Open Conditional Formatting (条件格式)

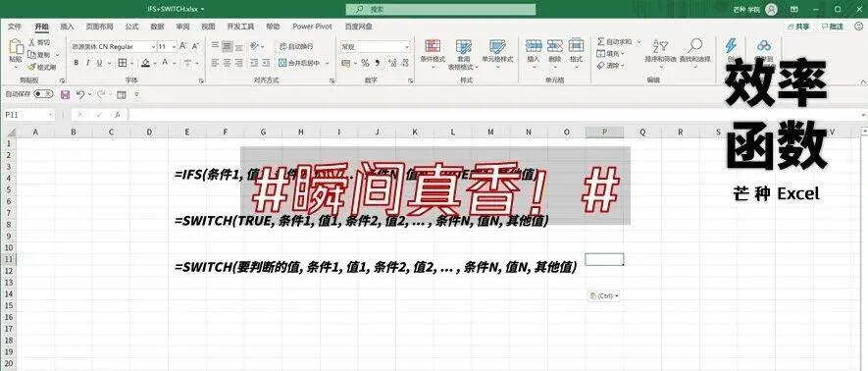click(x=433, y=53)
